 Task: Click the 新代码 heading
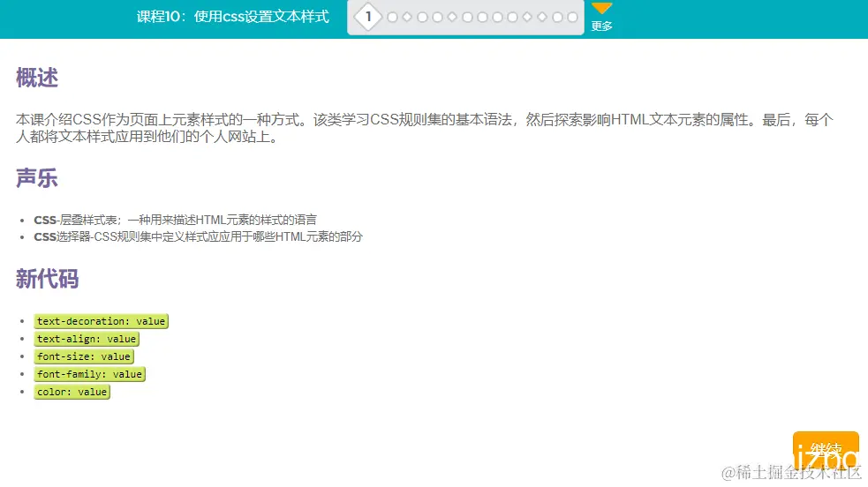point(48,279)
